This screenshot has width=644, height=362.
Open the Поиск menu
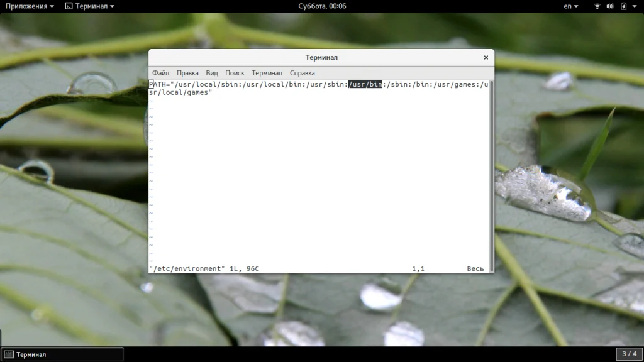point(235,73)
